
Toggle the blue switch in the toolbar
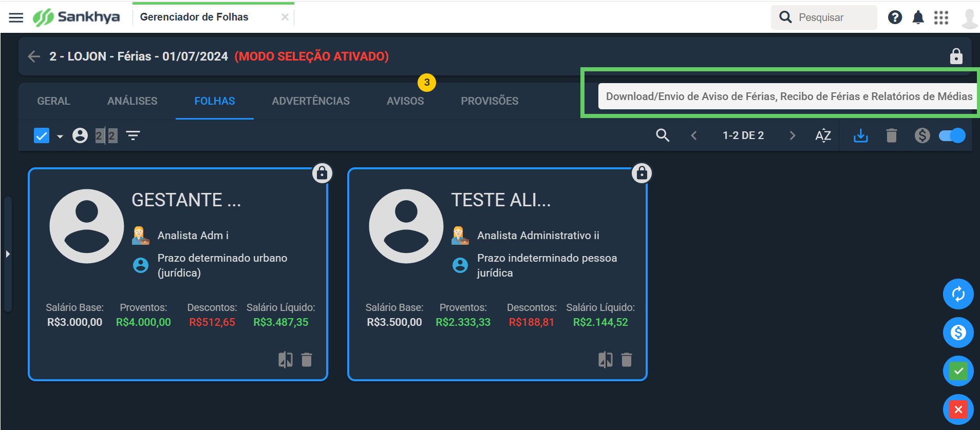[952, 135]
